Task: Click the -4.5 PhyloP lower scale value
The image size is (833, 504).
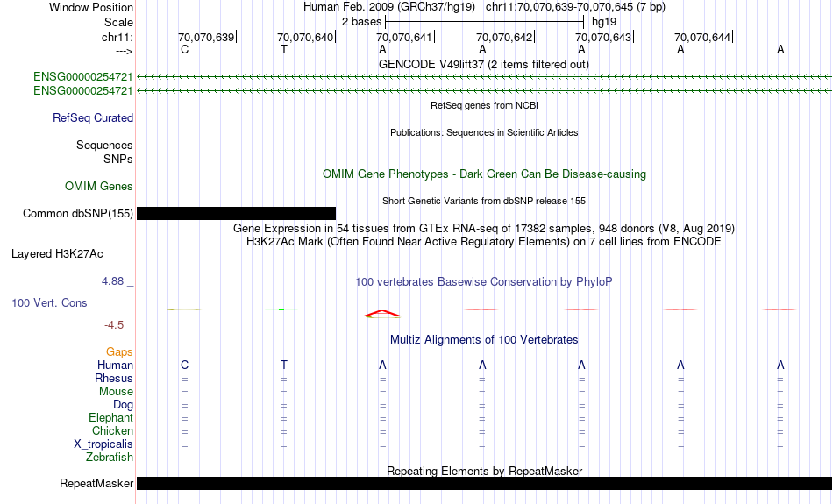Action: pyautogui.click(x=114, y=325)
